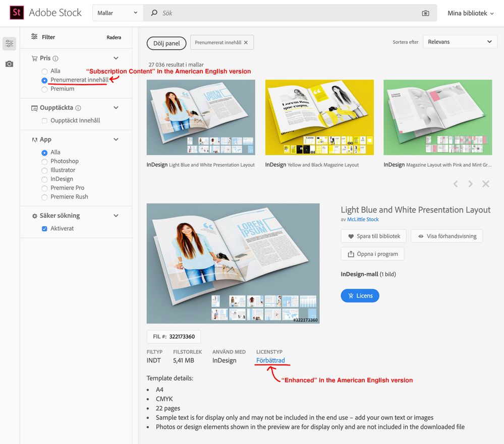Click the FIL # 322173360 box
The image size is (504, 444).
tap(174, 337)
